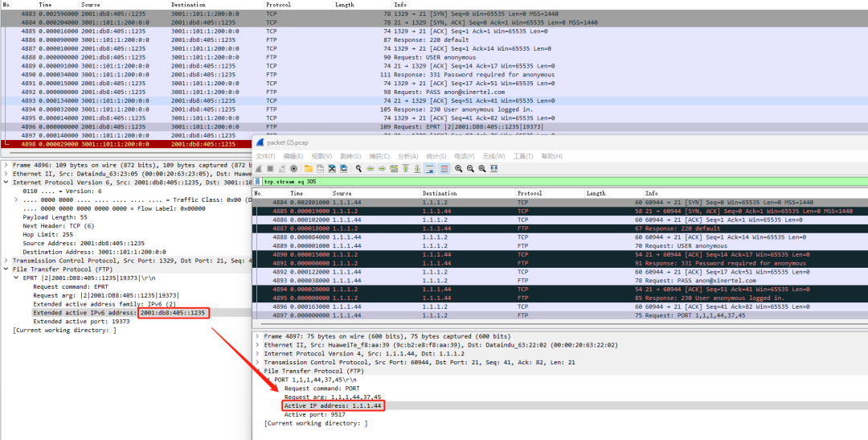Click the tcp.stream eq 305 filter field
The height and width of the screenshot is (440, 868).
click(x=482, y=182)
